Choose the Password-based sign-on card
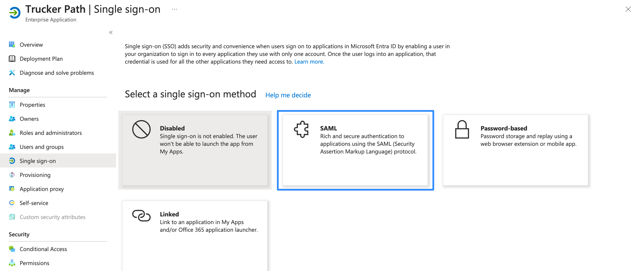 point(515,150)
